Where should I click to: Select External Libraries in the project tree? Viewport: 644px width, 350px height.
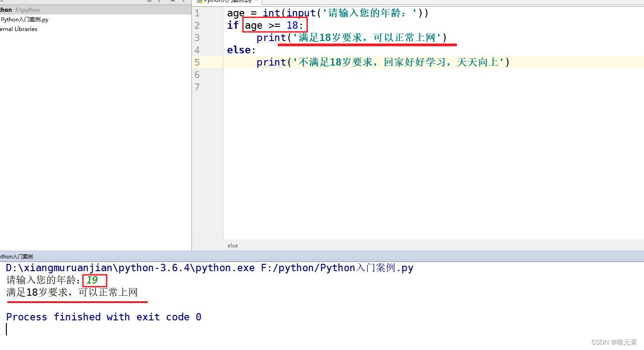[x=18, y=29]
